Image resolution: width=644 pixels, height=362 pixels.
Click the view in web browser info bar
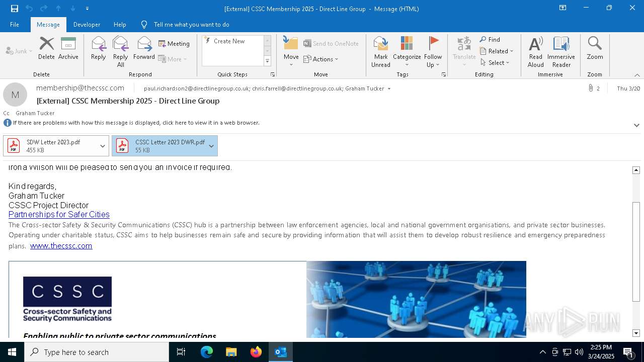pyautogui.click(x=136, y=123)
